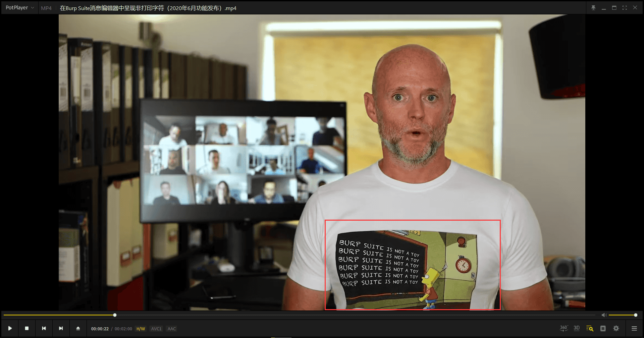This screenshot has width=644, height=338.
Task: Click the AAC audio codec badge
Action: 172,329
